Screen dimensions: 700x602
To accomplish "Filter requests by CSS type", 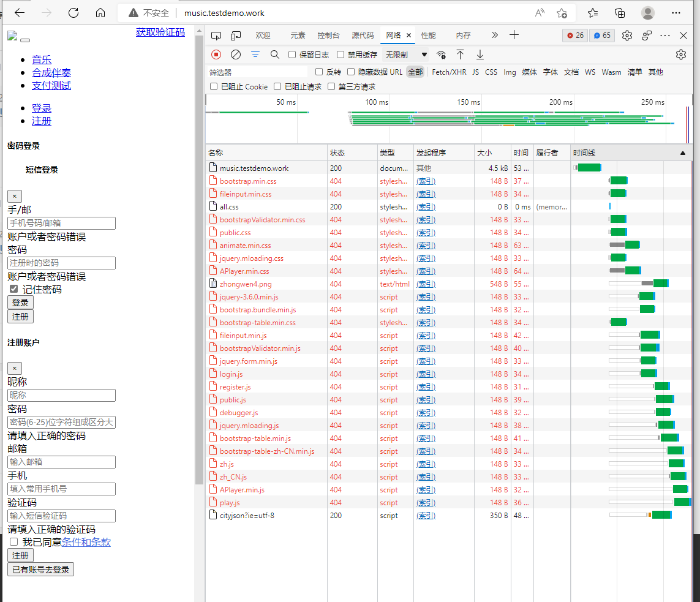I will coord(491,72).
